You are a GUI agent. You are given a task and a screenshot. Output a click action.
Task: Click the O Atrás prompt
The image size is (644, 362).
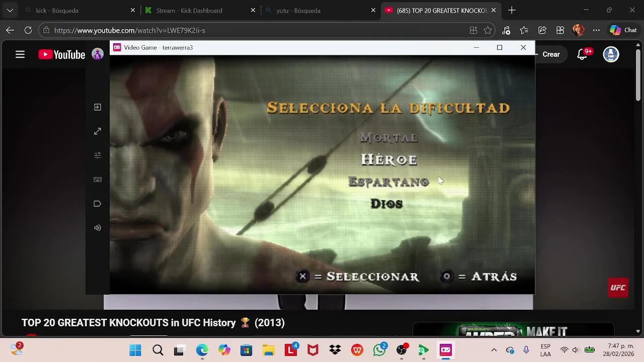coord(478,277)
